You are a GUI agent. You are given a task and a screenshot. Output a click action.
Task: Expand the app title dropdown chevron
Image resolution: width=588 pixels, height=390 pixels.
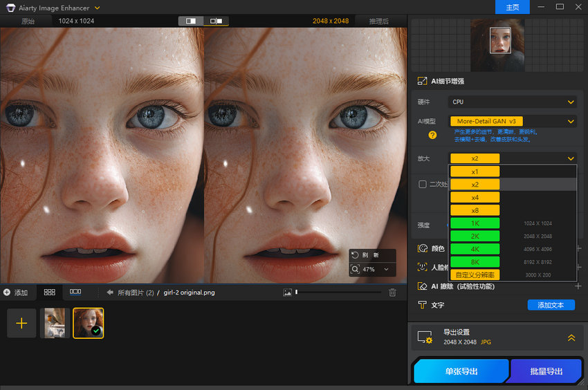(x=97, y=8)
